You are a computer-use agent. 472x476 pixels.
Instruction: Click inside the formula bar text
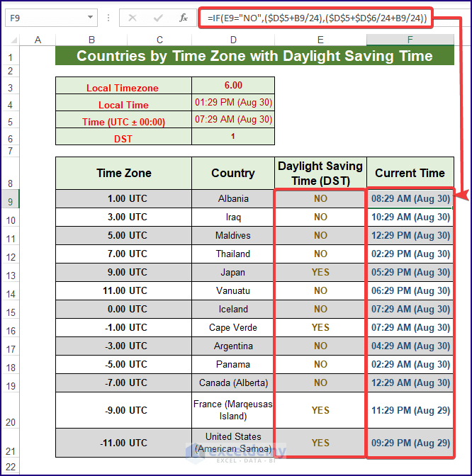coord(316,18)
